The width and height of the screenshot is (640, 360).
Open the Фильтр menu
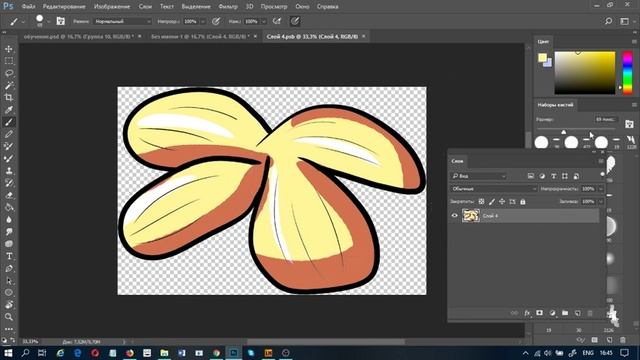click(x=228, y=7)
